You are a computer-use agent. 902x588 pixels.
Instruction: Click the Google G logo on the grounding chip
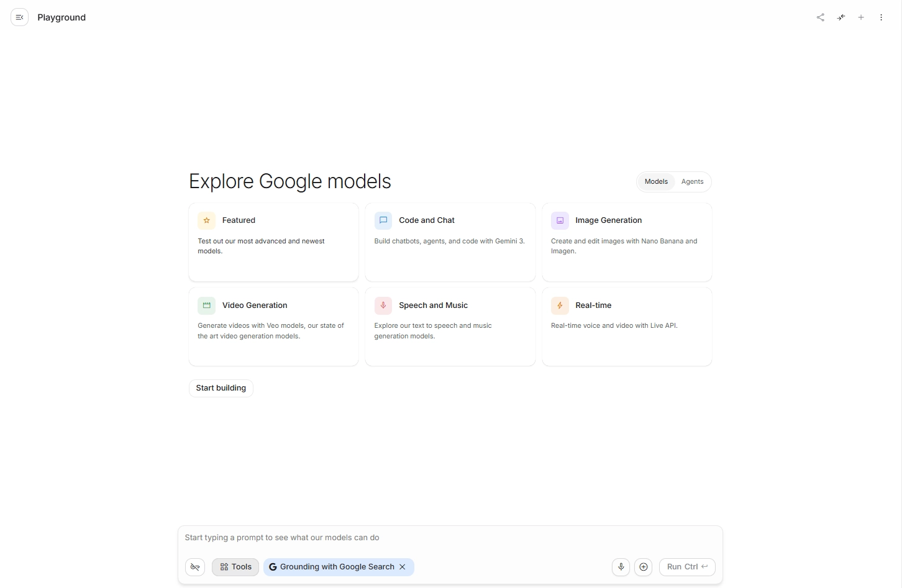(273, 567)
